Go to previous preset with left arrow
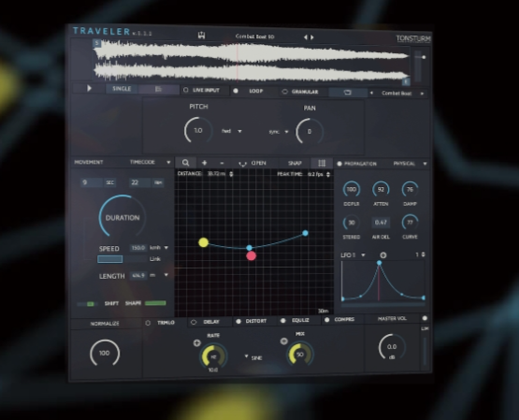The height and width of the screenshot is (420, 519). pyautogui.click(x=306, y=37)
